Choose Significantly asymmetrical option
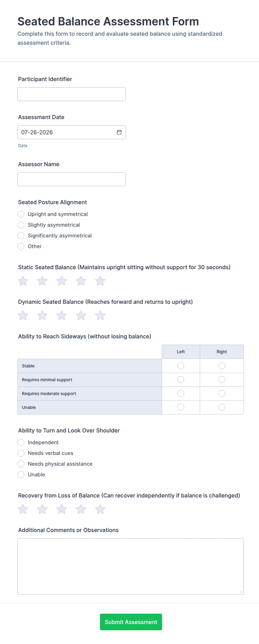The image size is (259, 644). 21,236
